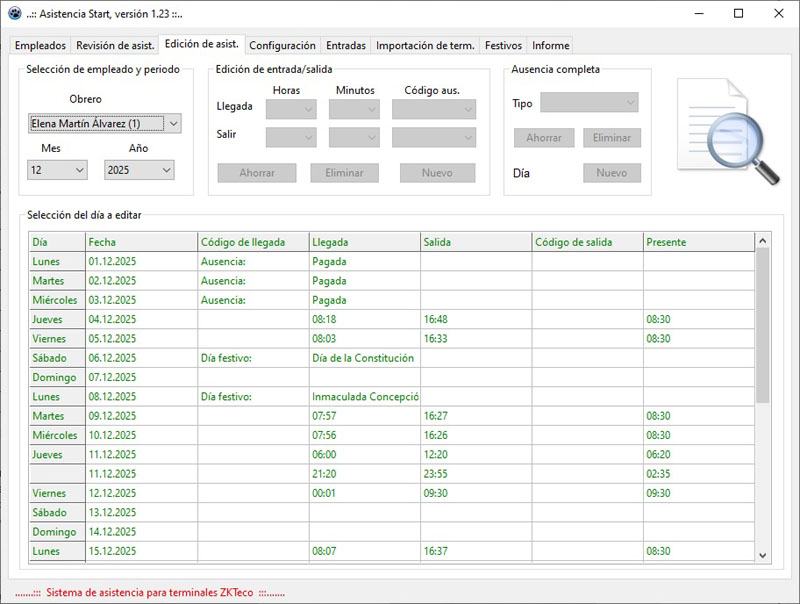Open the Revisión de asist. tab
The height and width of the screenshot is (604, 800).
pos(116,46)
